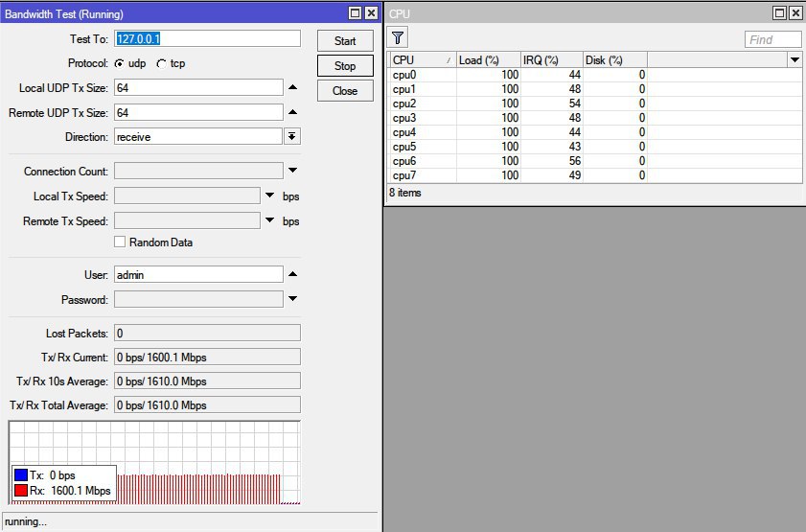Maximize the CPU window
Viewport: 806px width, 532px height.
[x=779, y=13]
